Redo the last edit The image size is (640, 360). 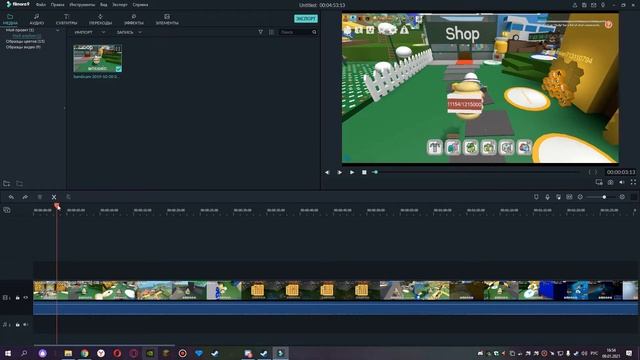pos(25,197)
